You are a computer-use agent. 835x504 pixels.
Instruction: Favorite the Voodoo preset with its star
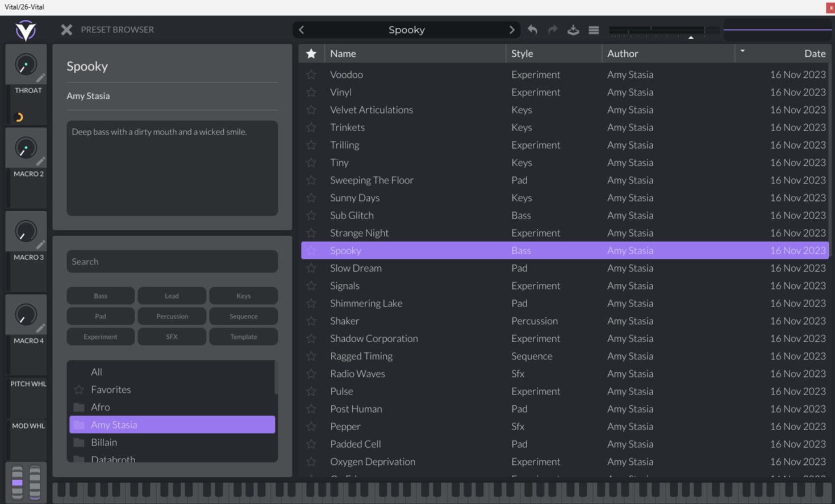(x=311, y=74)
